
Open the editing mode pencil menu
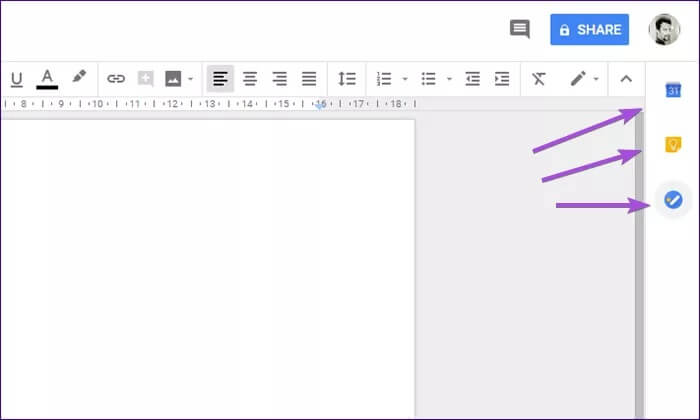click(x=583, y=78)
